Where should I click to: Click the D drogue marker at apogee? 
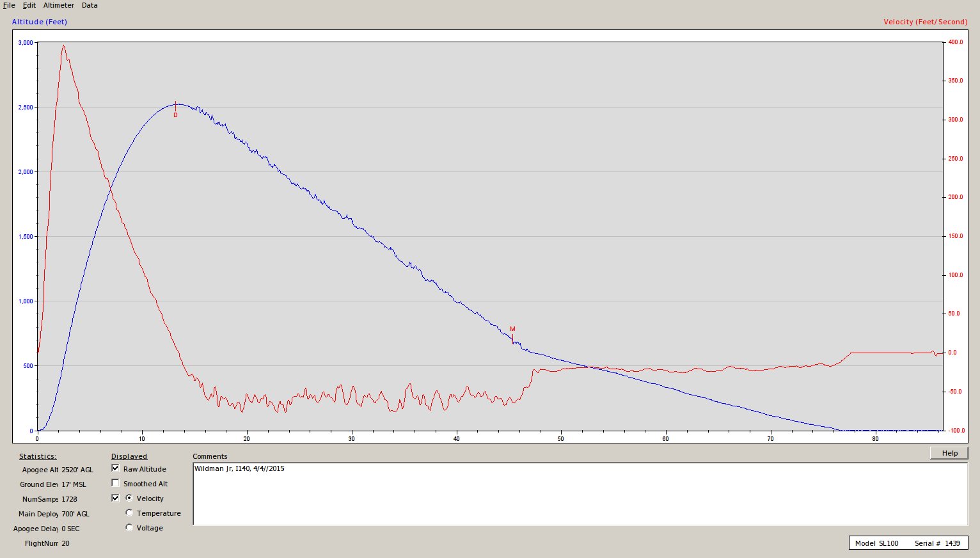(x=175, y=115)
